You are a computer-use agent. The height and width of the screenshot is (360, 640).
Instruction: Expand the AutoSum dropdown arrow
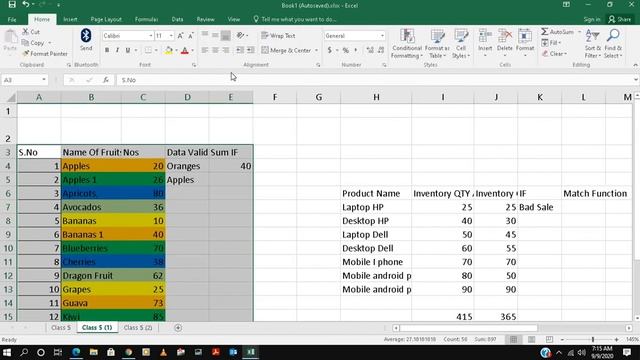click(x=579, y=31)
